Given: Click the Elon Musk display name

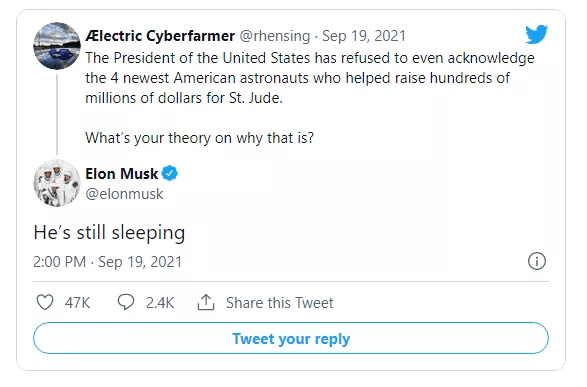Looking at the screenshot, I should 122,174.
